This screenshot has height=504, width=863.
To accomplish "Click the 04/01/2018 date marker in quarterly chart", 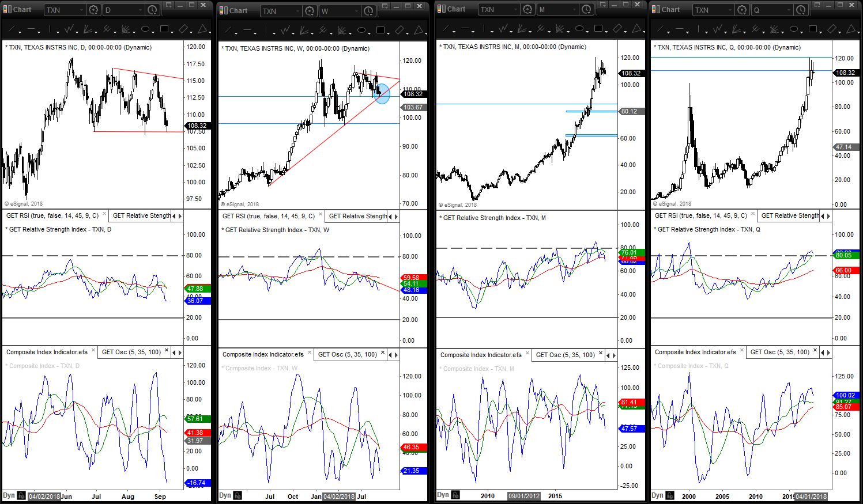I will coord(811,496).
